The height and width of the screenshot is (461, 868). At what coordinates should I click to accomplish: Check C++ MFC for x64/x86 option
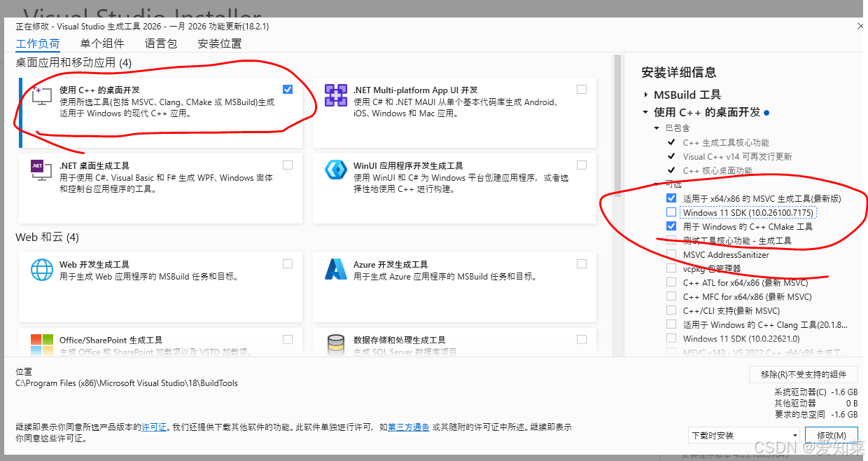click(671, 296)
